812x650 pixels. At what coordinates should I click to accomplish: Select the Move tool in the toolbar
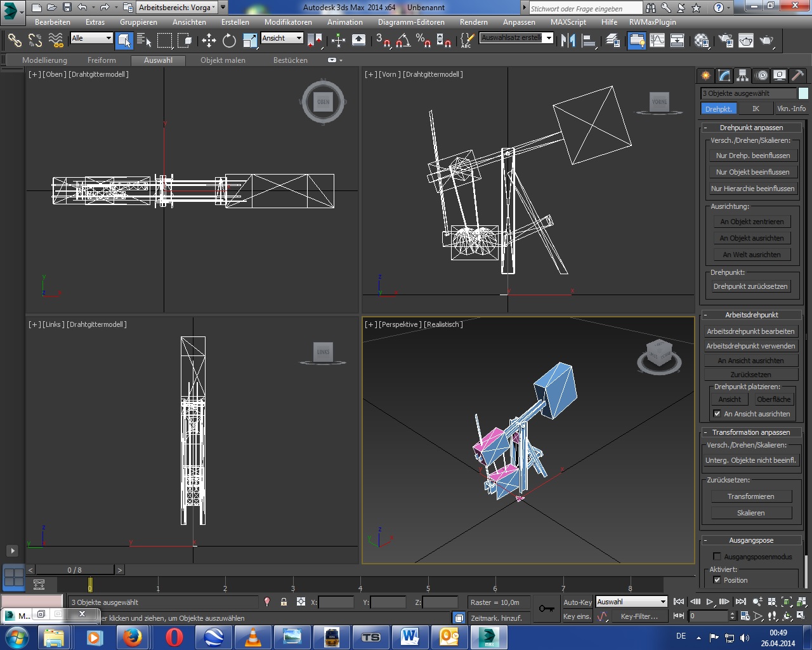(209, 41)
